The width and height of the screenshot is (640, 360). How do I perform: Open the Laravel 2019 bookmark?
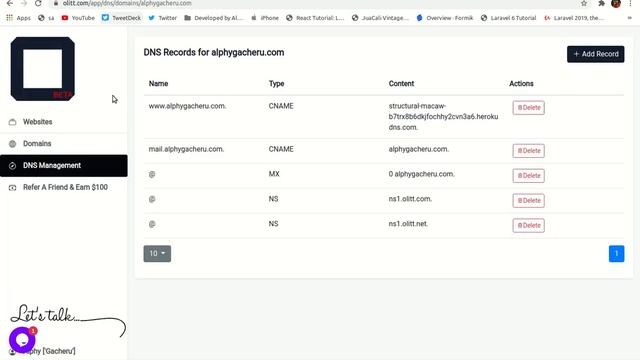click(x=573, y=18)
